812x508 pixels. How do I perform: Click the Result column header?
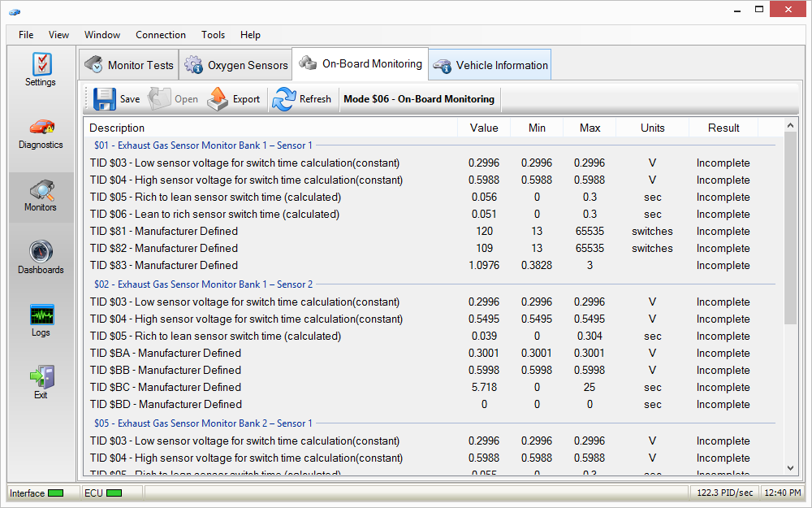coord(723,128)
